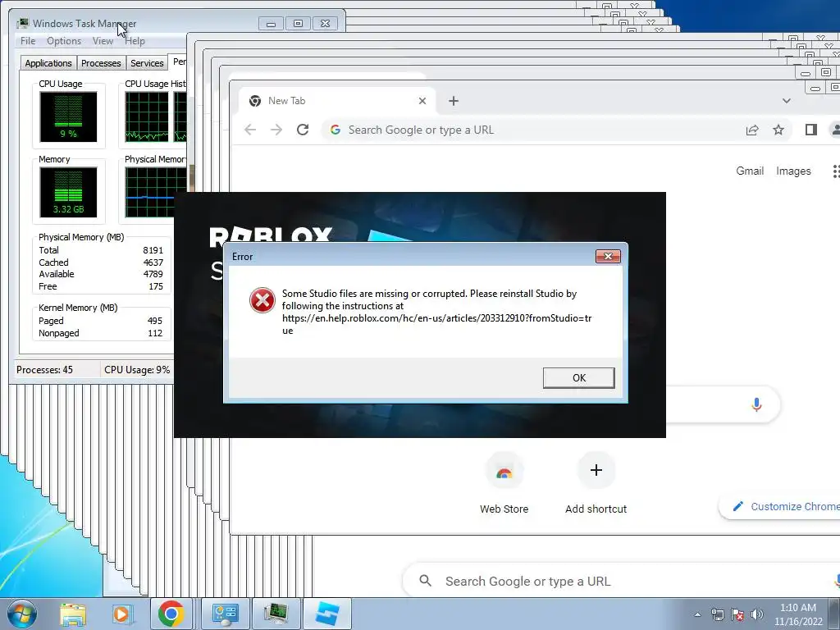This screenshot has height=630, width=840.
Task: Open Windows Media Player from taskbar
Action: tap(121, 614)
